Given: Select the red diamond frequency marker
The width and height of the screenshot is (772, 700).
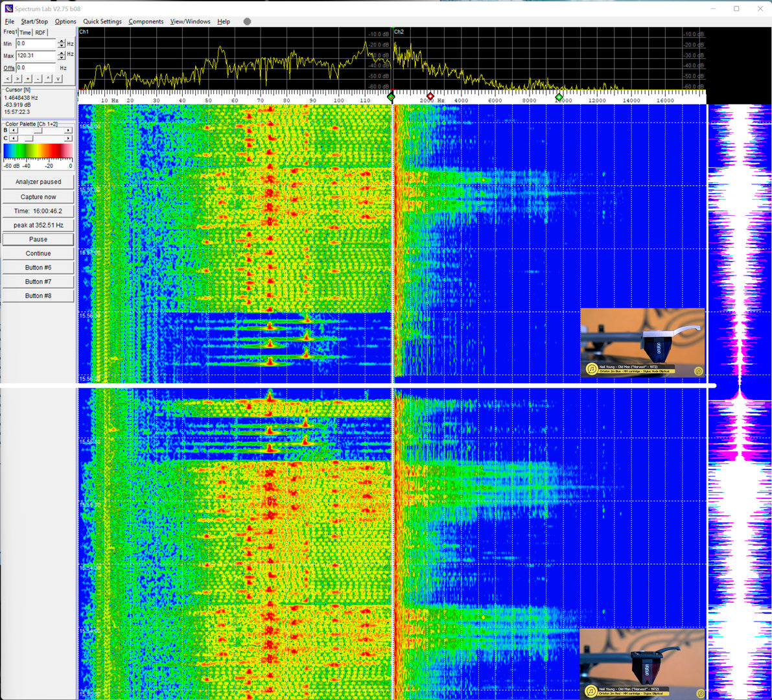Looking at the screenshot, I should click(430, 96).
